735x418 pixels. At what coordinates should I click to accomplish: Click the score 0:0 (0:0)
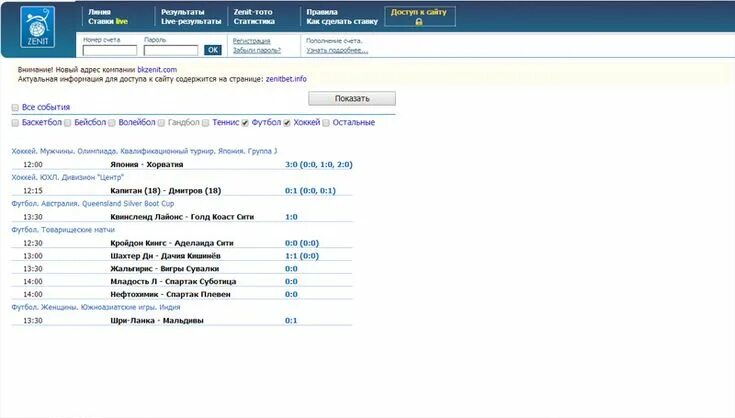302,243
